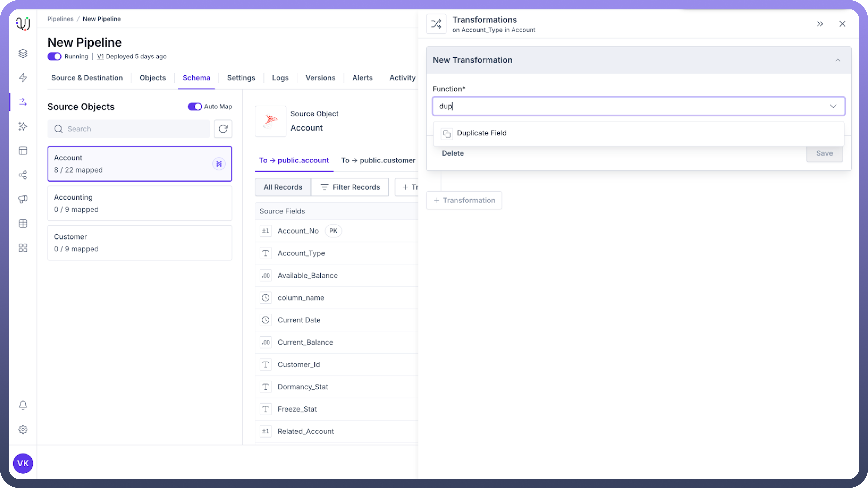Image resolution: width=868 pixels, height=488 pixels.
Task: Click Delete in the transformation card
Action: click(x=453, y=153)
